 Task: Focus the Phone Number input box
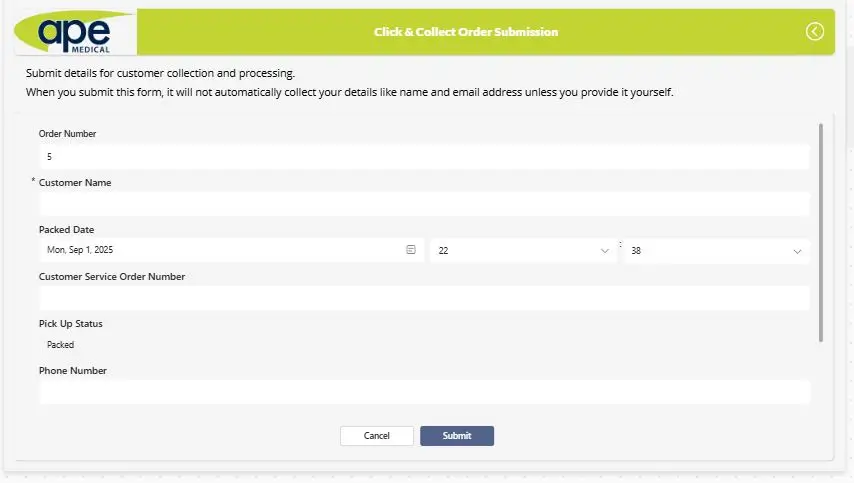[424, 392]
